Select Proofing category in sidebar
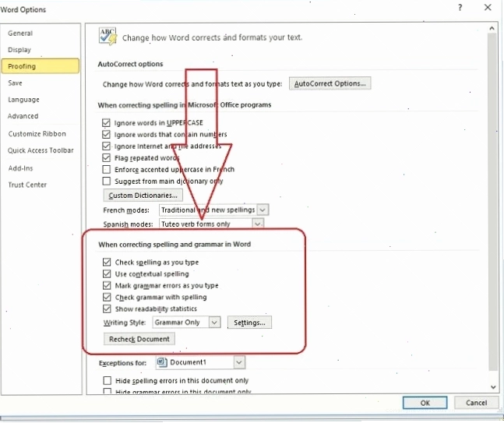Viewport: 504px width, 423px height. tap(41, 66)
